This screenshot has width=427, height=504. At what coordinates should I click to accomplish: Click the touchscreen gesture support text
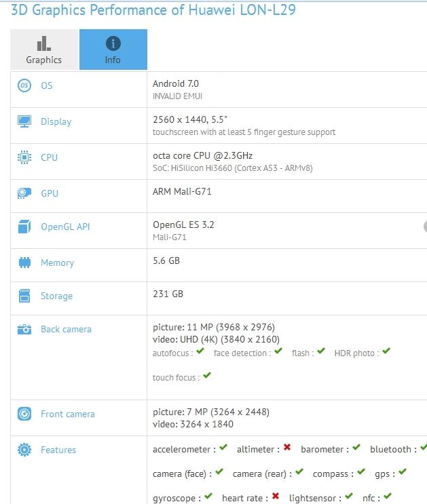pos(244,132)
